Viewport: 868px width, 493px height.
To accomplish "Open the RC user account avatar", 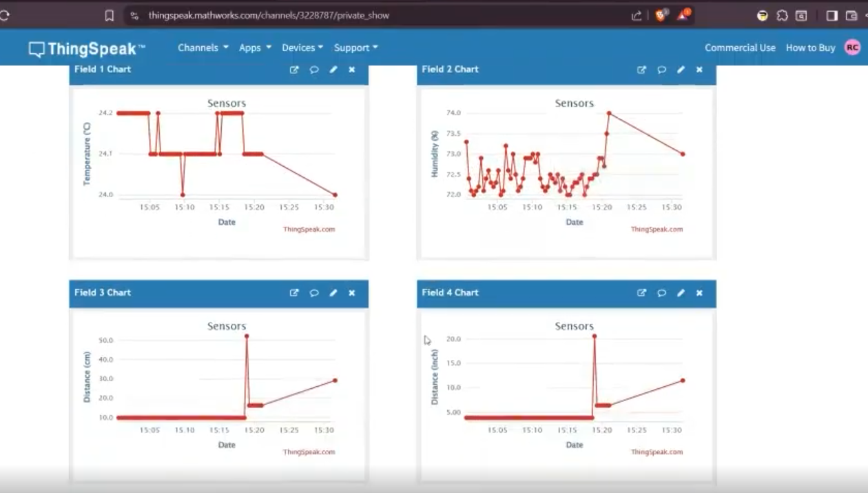I will pos(852,47).
